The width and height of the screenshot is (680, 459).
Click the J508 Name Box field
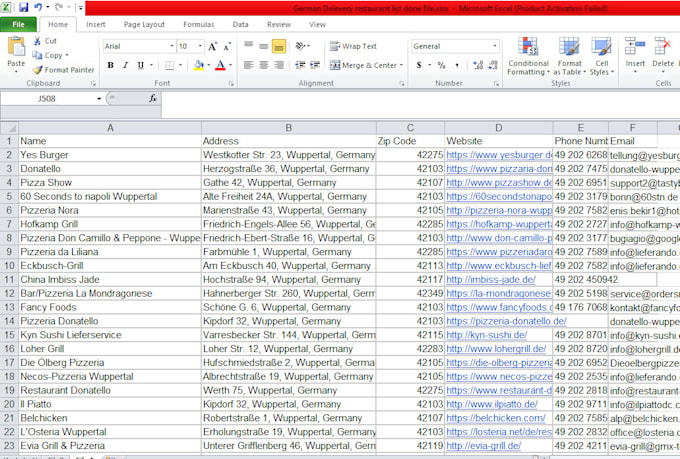pyautogui.click(x=47, y=98)
